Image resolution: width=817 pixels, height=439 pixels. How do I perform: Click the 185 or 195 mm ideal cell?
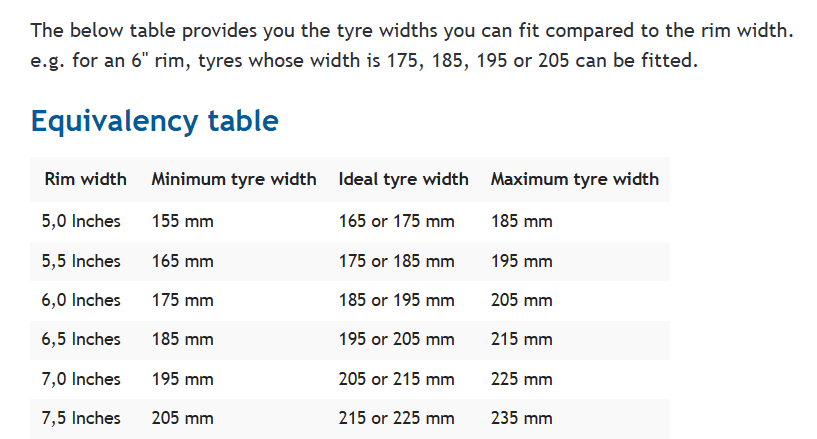coord(396,300)
